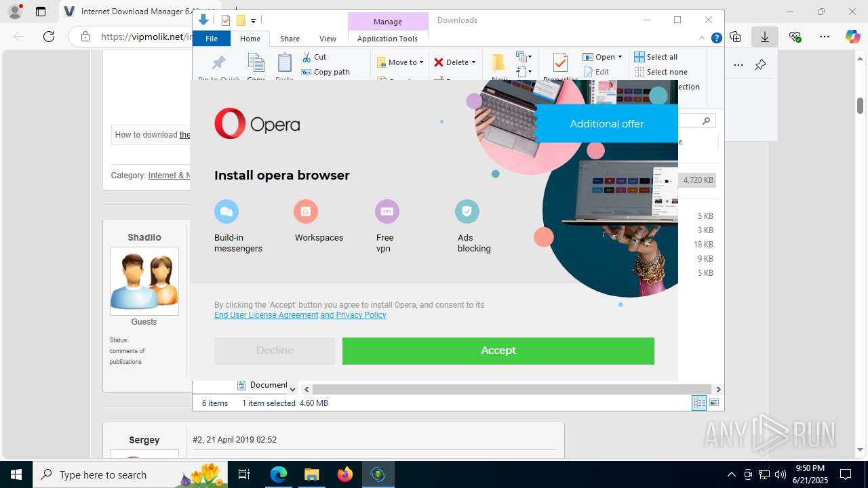Image resolution: width=868 pixels, height=488 pixels.
Task: Click the Ads blocking shield icon
Action: pyautogui.click(x=467, y=211)
